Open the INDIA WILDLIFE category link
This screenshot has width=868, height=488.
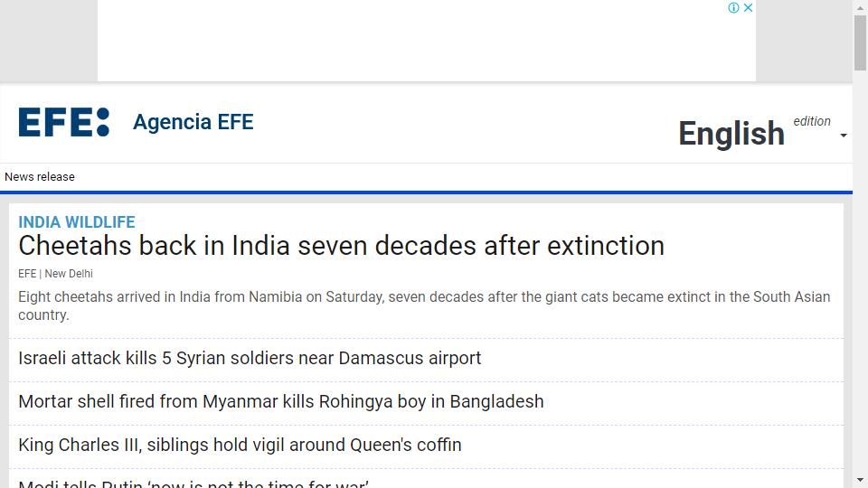[76, 222]
